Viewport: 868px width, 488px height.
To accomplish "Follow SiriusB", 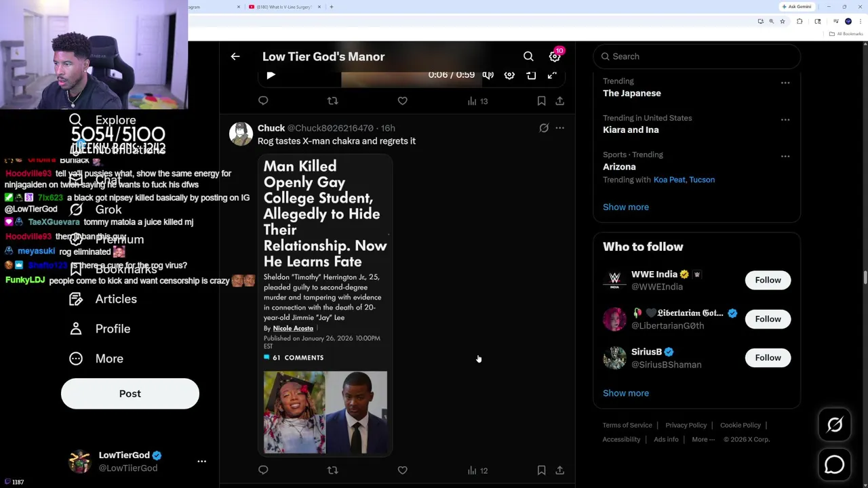I will tap(768, 357).
